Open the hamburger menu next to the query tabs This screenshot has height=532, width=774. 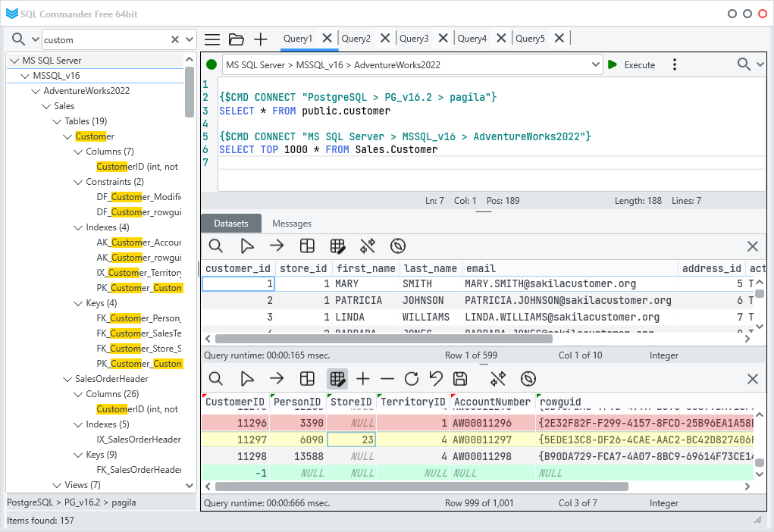click(x=212, y=39)
